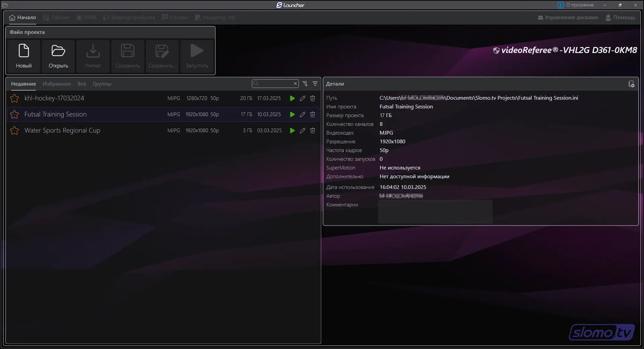The image size is (644, 349).
Task: Click the 16:04:02 10.03.2025 usage date
Action: 403,187
